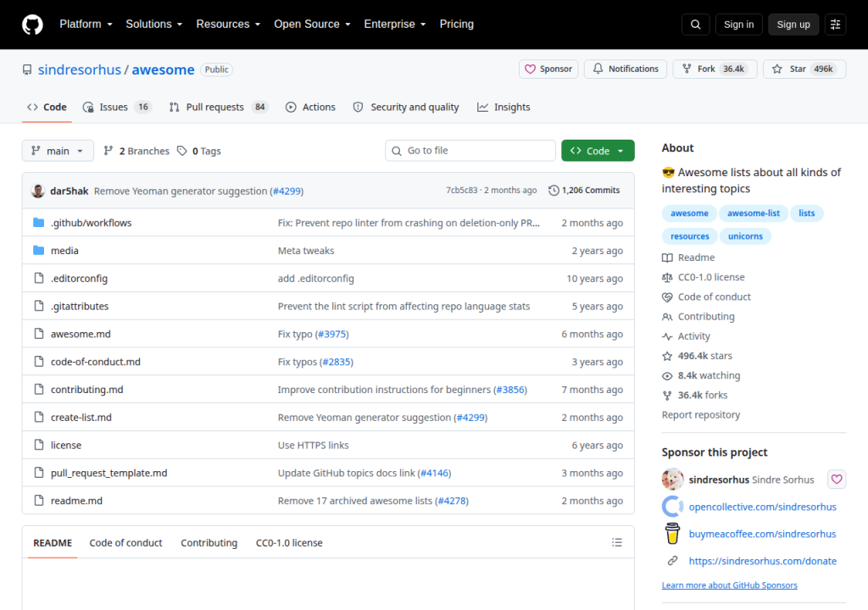The height and width of the screenshot is (610, 868).
Task: Open Learn more about GitHub Sponsors
Action: pyautogui.click(x=729, y=585)
